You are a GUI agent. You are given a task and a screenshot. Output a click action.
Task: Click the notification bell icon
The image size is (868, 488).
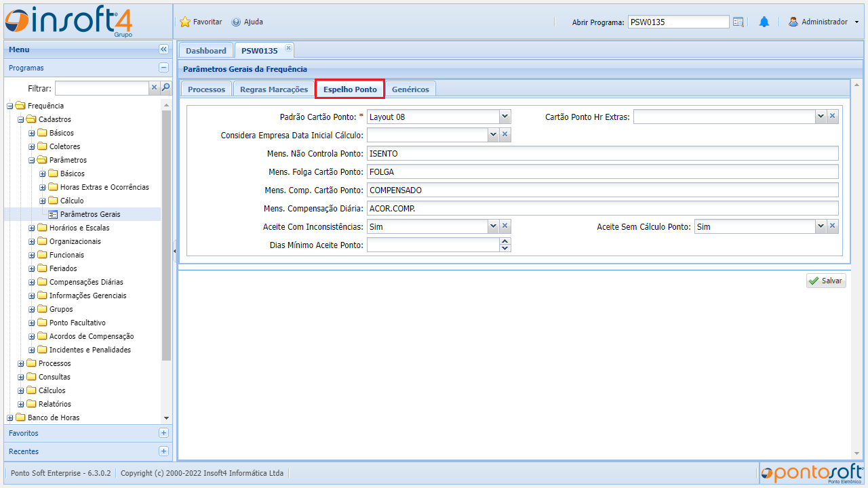[764, 22]
